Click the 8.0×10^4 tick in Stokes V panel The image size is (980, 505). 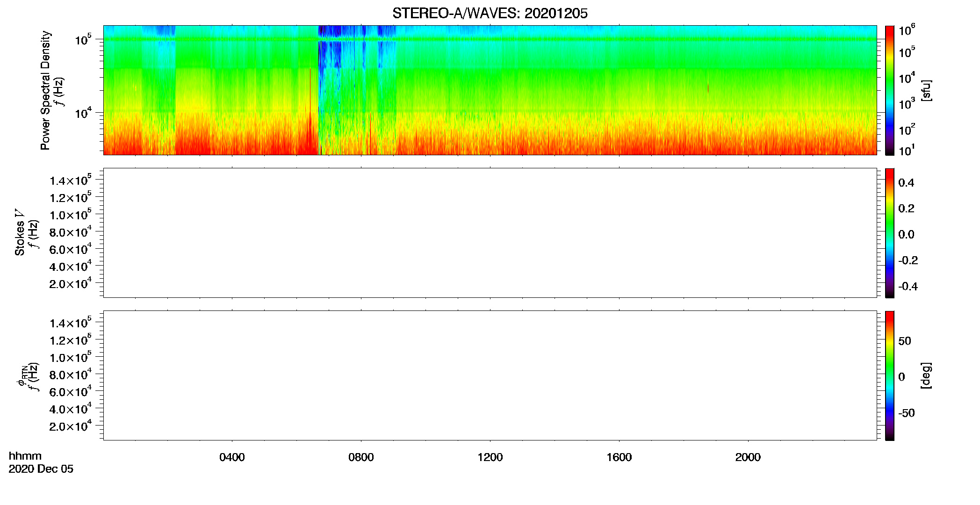71,231
